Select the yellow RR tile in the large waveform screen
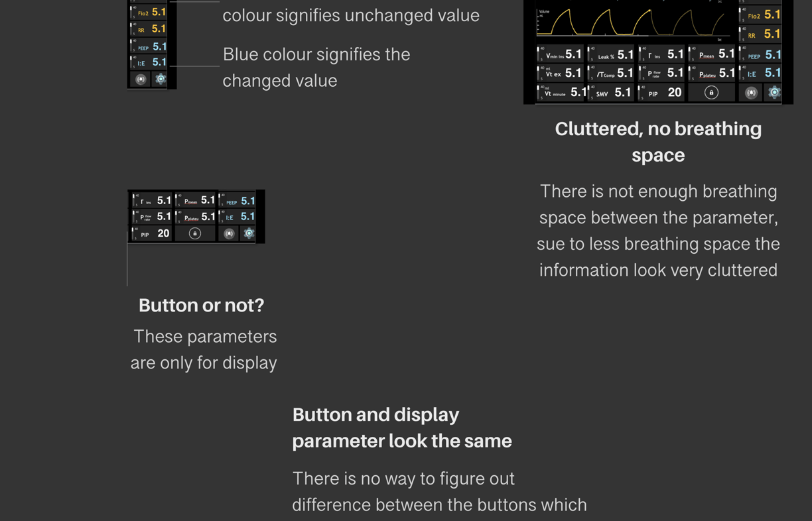812x521 pixels. [x=761, y=34]
